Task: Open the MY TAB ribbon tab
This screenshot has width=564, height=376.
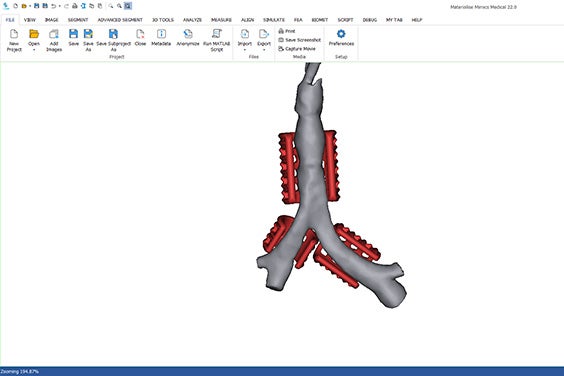Action: tap(394, 20)
